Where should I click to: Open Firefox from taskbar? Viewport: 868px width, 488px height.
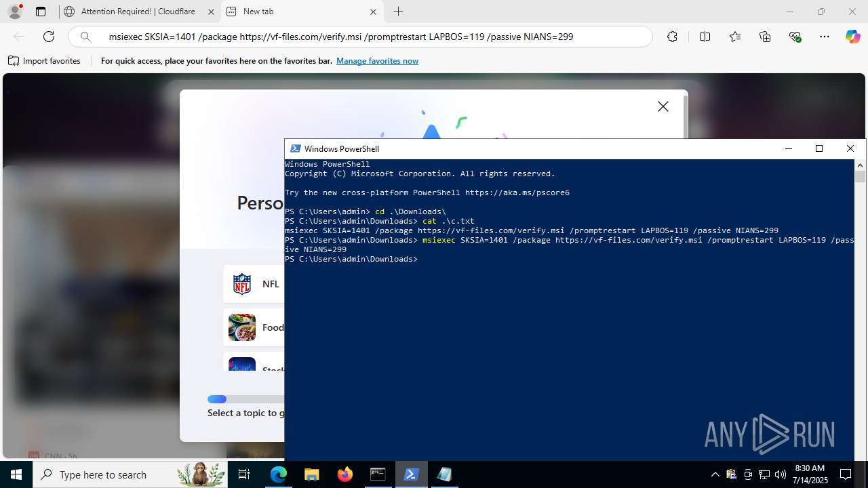click(x=344, y=474)
